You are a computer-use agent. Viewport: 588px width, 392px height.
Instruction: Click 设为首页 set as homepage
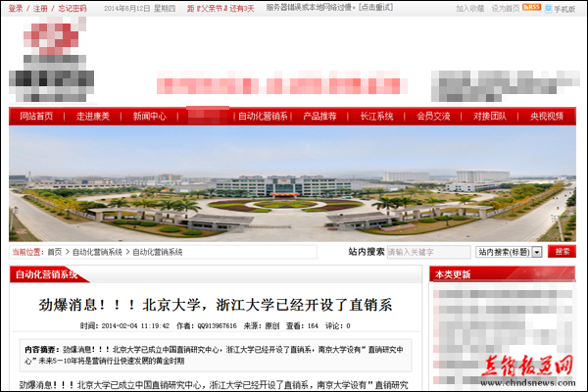coord(506,8)
